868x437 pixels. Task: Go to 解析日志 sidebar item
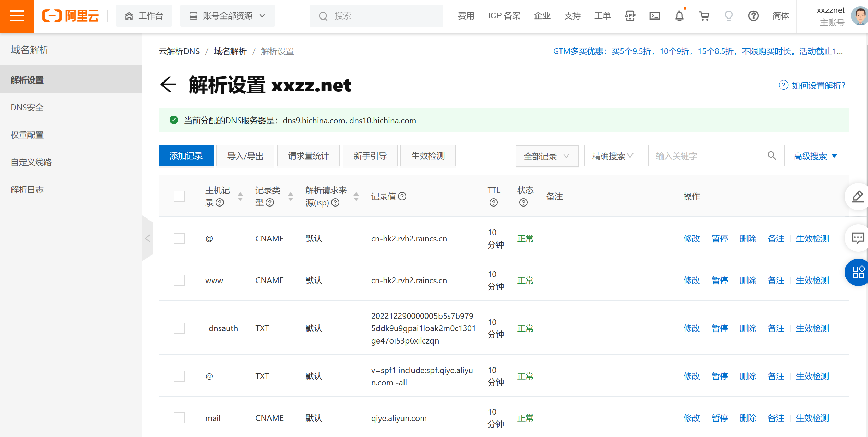27,190
